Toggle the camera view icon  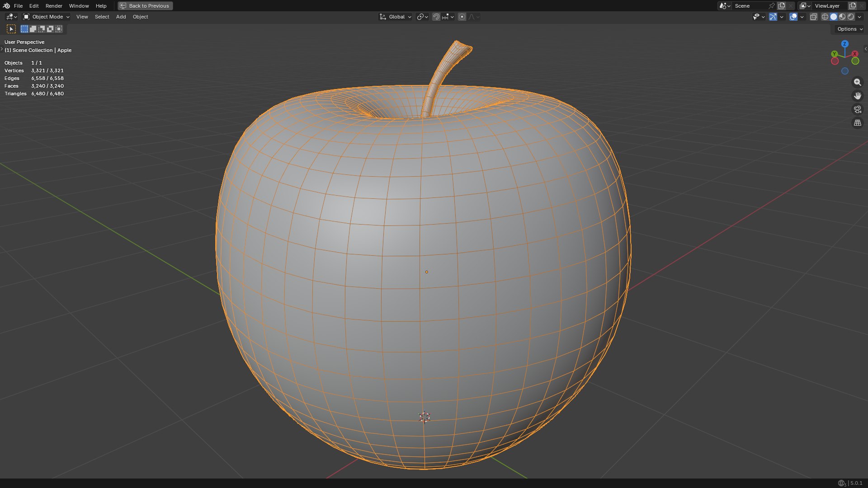[x=857, y=109]
